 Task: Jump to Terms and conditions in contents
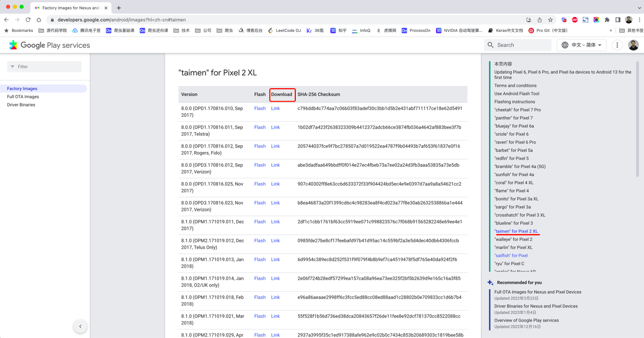pyautogui.click(x=515, y=86)
